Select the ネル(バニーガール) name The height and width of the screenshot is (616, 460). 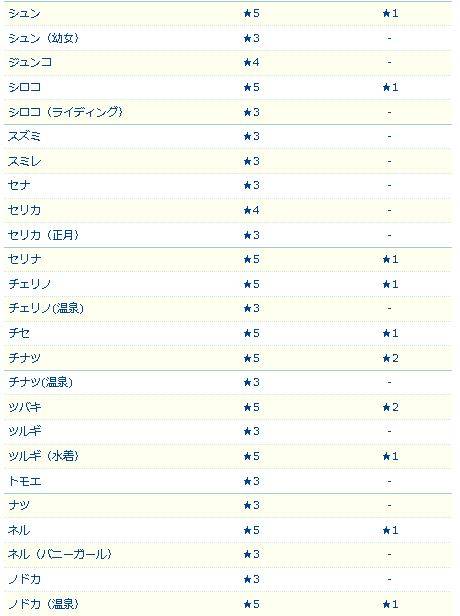(60, 554)
